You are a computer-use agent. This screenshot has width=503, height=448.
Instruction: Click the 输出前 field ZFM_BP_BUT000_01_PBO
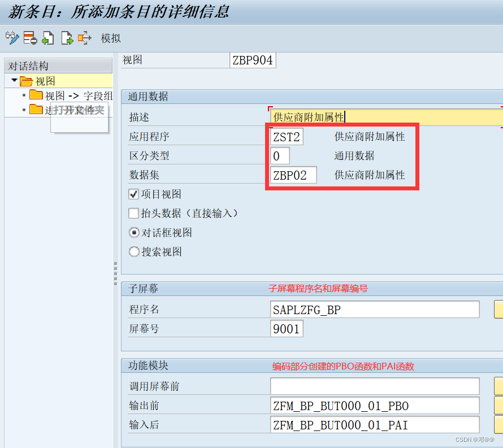[375, 406]
